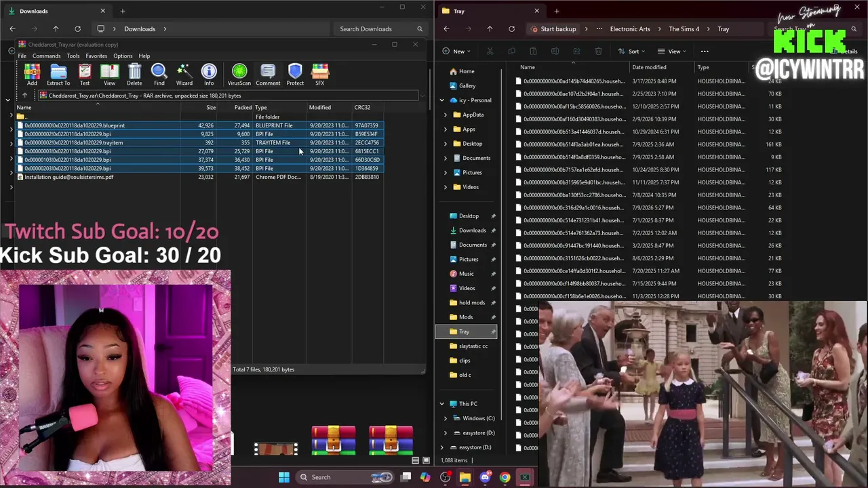Screen dimensions: 868x488
Task: Select the .blueprint file in WinRAR list
Action: pos(200,125)
